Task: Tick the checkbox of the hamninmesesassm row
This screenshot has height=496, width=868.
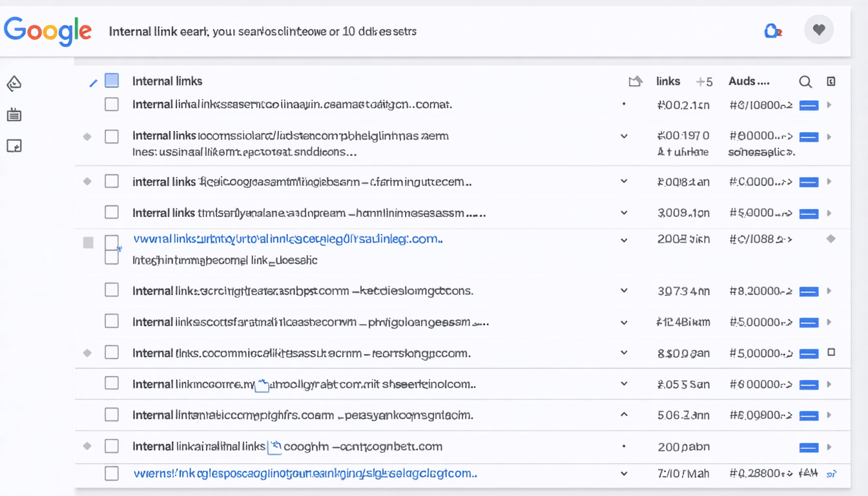Action: pos(112,212)
